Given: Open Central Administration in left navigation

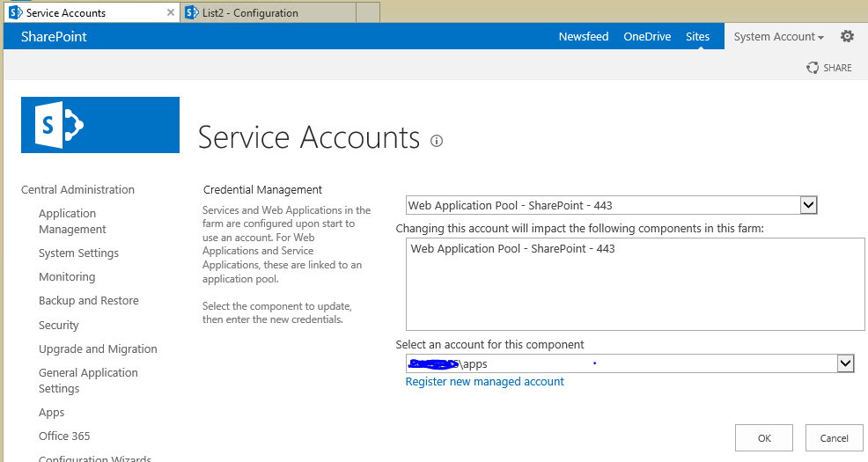Looking at the screenshot, I should click(77, 190).
